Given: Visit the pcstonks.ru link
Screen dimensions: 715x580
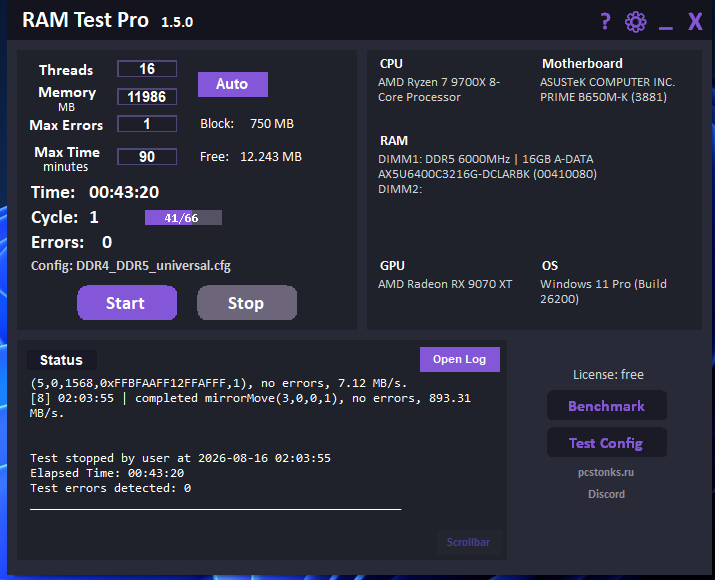Looking at the screenshot, I should tap(606, 472).
